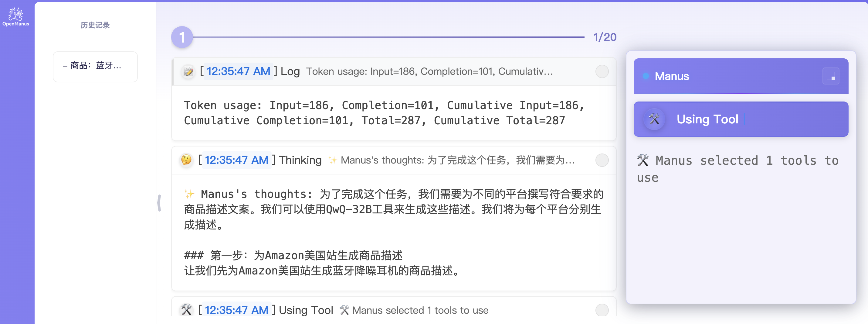Click the Manus's thoughts paragraph
The height and width of the screenshot is (324, 868).
tap(394, 209)
